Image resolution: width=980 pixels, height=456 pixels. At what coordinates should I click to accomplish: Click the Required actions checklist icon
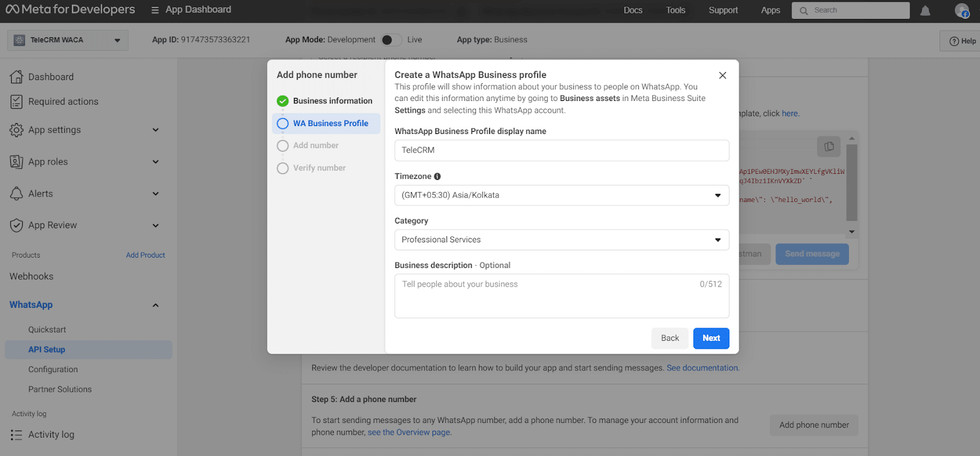tap(17, 102)
